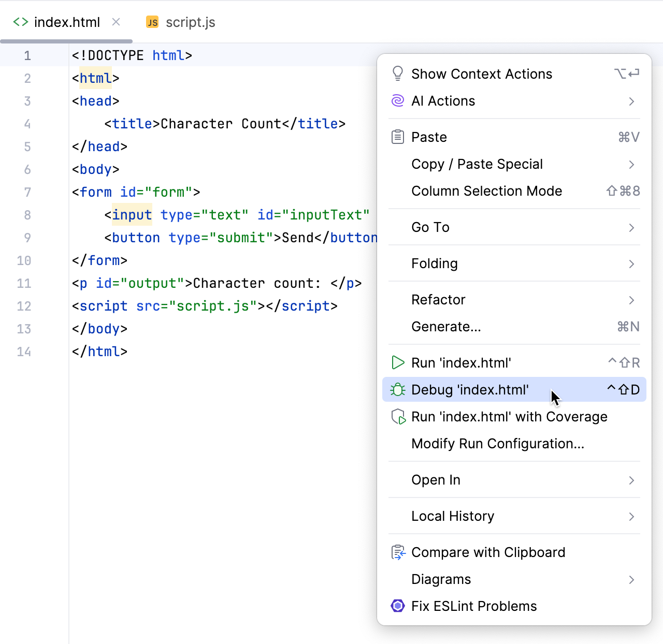This screenshot has width=663, height=644.
Task: Click the Compare with Clipboard icon
Action: tap(398, 552)
